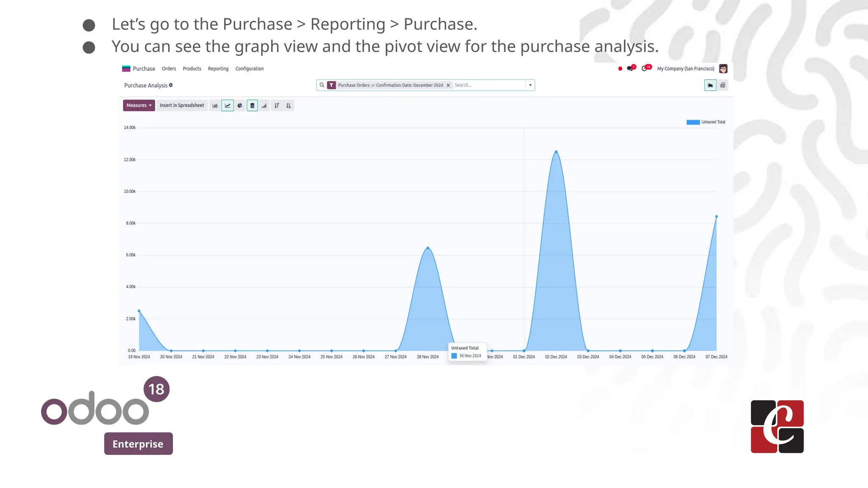This screenshot has height=488, width=868.
Task: Select the line chart mode
Action: click(228, 105)
